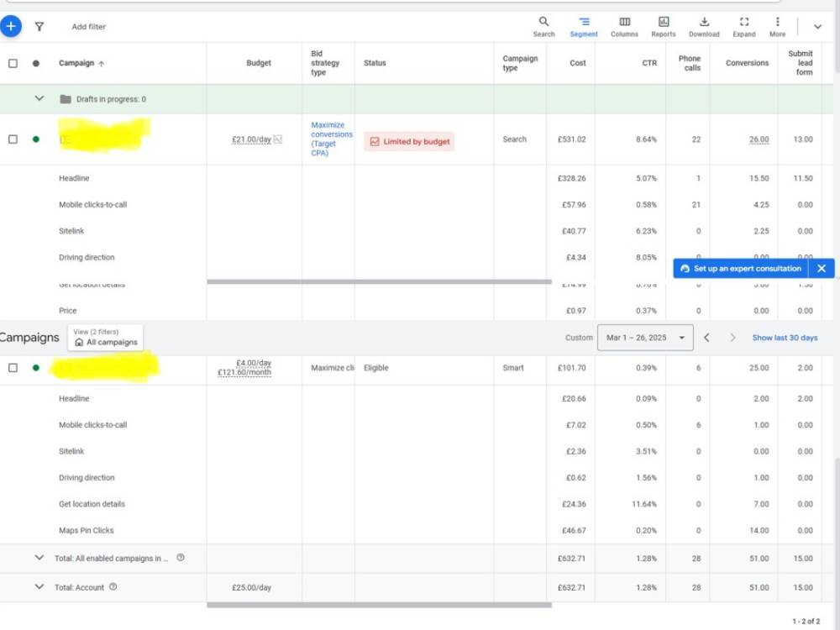
Task: Go to previous date range arrow
Action: click(706, 338)
